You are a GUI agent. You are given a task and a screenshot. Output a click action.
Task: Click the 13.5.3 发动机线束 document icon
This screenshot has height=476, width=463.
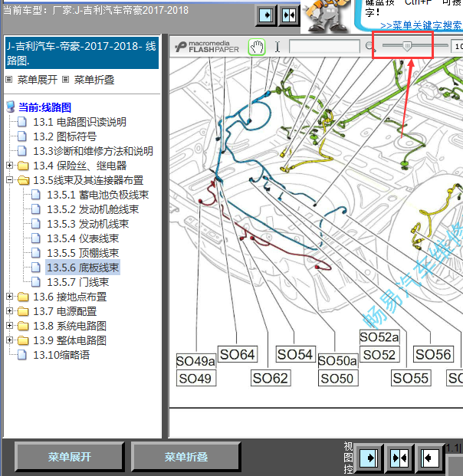click(36, 224)
